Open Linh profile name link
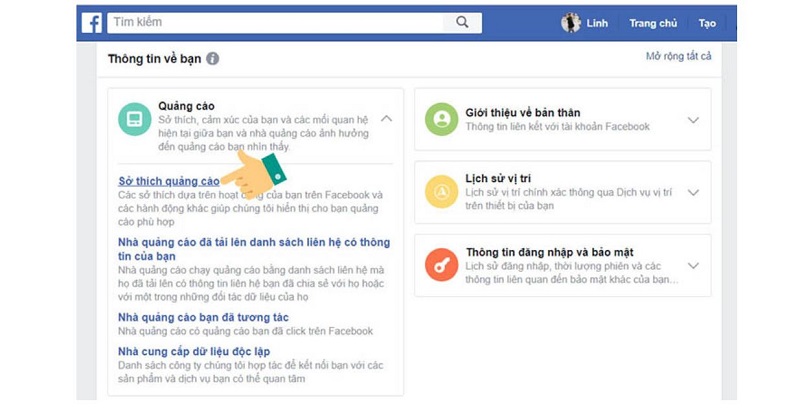This screenshot has height=408, width=800. tap(597, 23)
